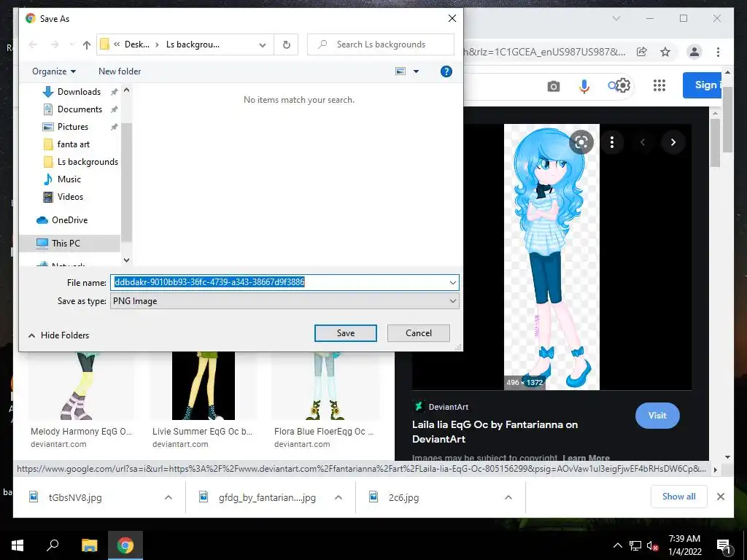Open the Help question mark icon
The width and height of the screenshot is (747, 560).
coord(446,71)
